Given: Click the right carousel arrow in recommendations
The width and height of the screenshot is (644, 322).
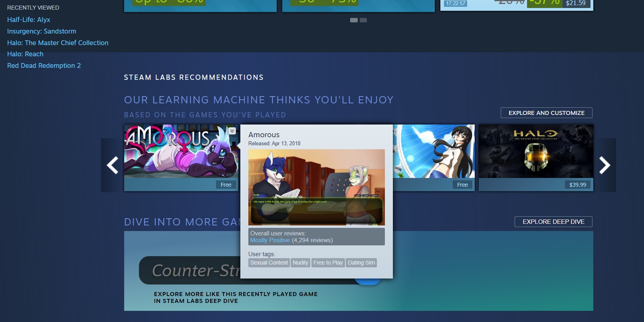Looking at the screenshot, I should [x=604, y=165].
